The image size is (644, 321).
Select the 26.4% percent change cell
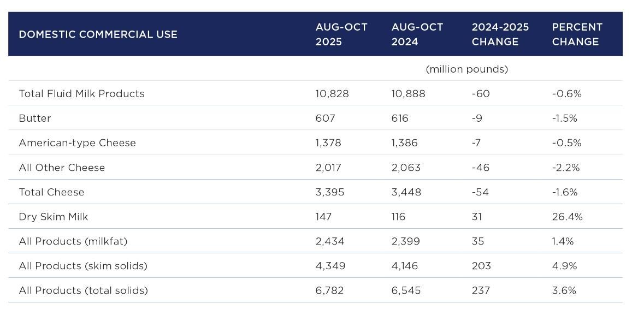567,217
